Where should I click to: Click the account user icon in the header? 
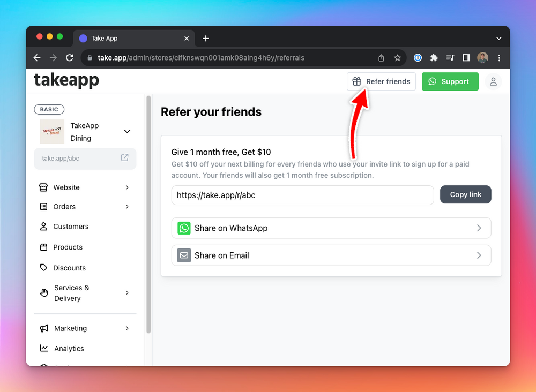point(493,81)
